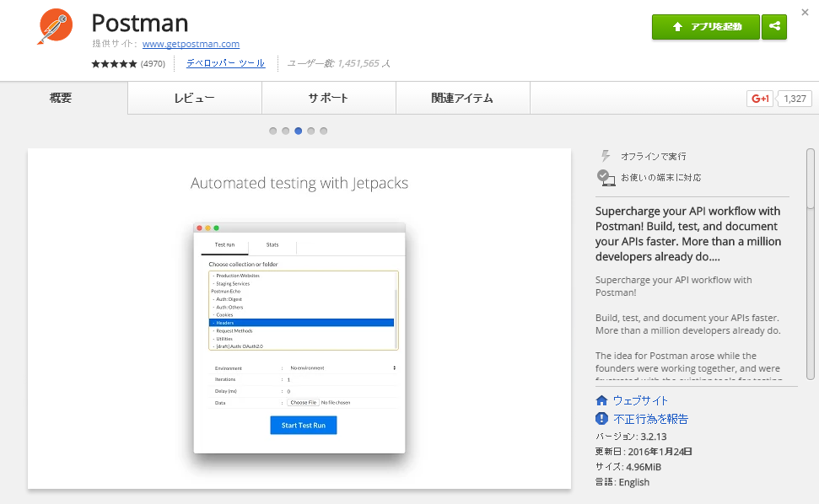The height and width of the screenshot is (504, 819).
Task: Click the Automated testing screenshot image
Action: point(299,319)
